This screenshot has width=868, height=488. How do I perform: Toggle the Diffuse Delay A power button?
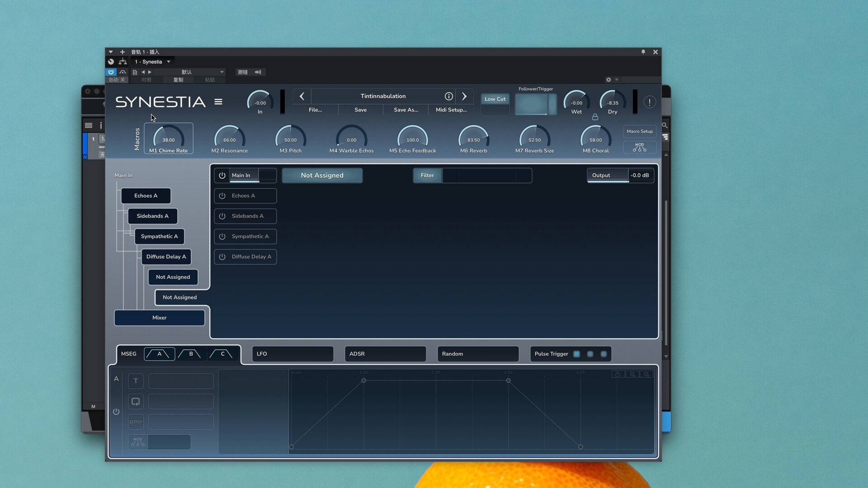point(222,257)
